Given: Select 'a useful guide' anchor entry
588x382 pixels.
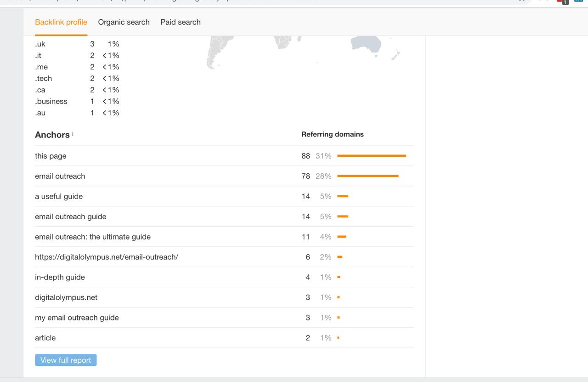Looking at the screenshot, I should pyautogui.click(x=59, y=196).
